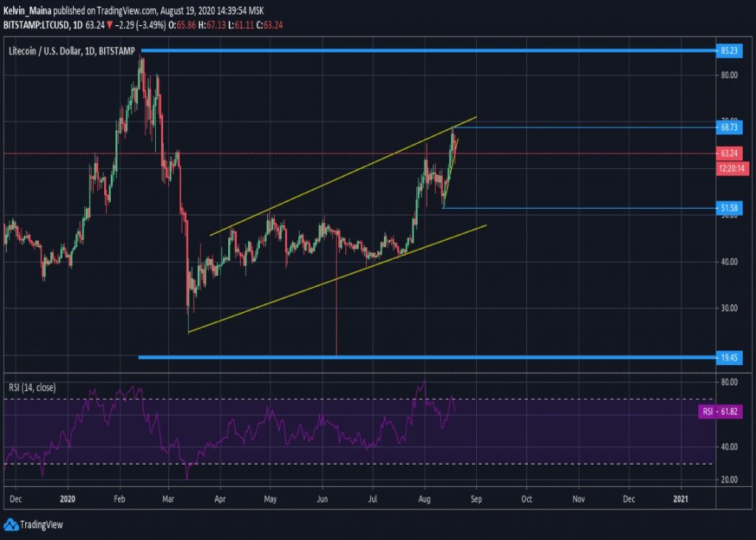756x540 pixels.
Task: Select the thick blue support line at 19.45
Action: tap(428, 358)
